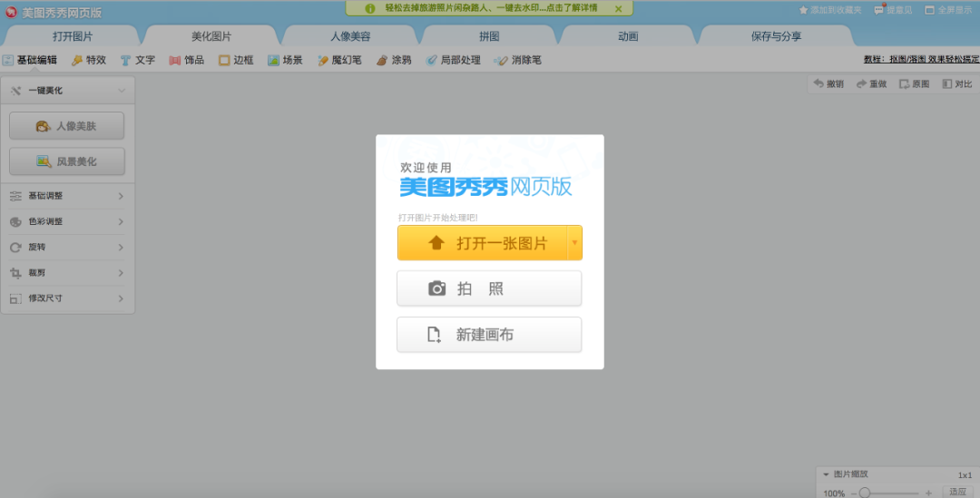Switch to the 动画 animation tab
This screenshot has width=980, height=498.
pos(628,36)
